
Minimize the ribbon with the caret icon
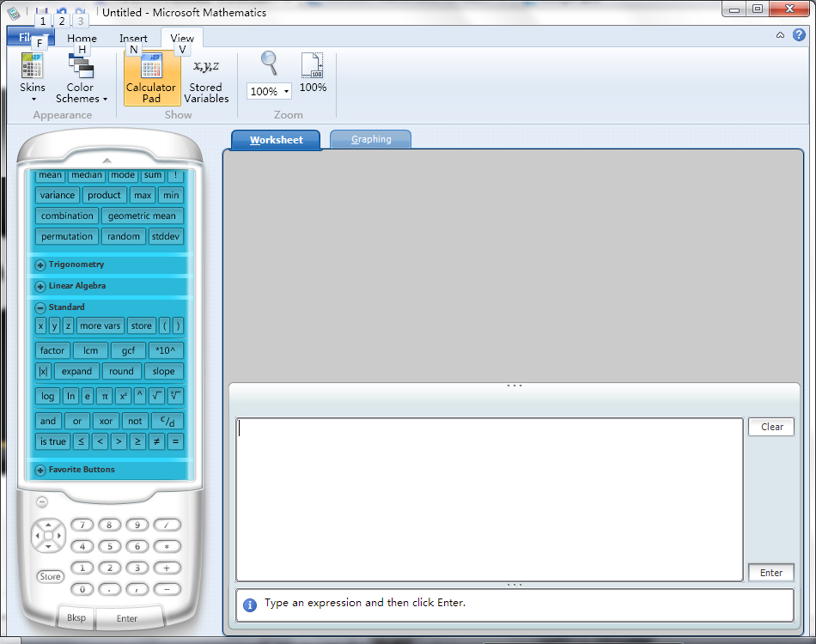pos(780,35)
